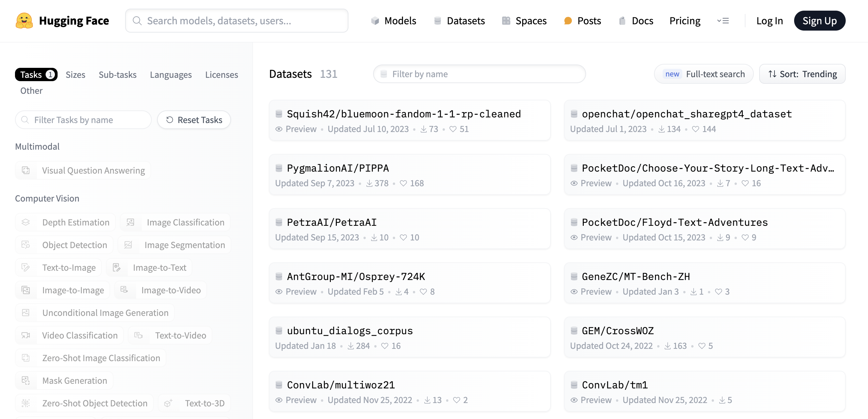Toggle the Text-to-Image filter label
The height and width of the screenshot is (419, 868).
(69, 267)
